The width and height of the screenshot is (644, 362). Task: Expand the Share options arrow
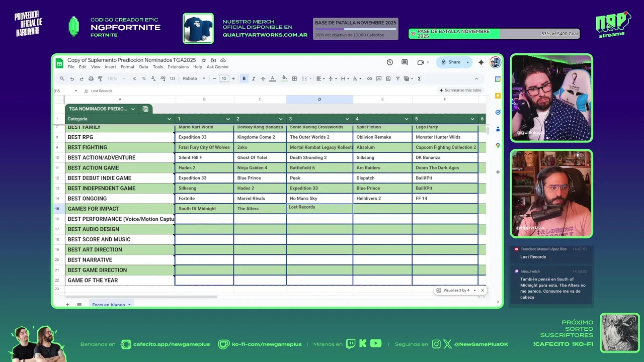click(x=467, y=62)
